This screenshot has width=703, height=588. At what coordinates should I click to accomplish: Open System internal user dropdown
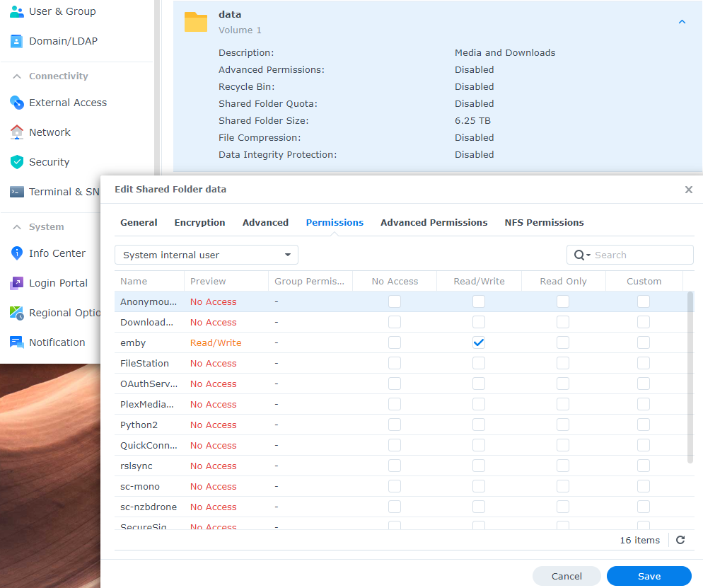point(206,255)
